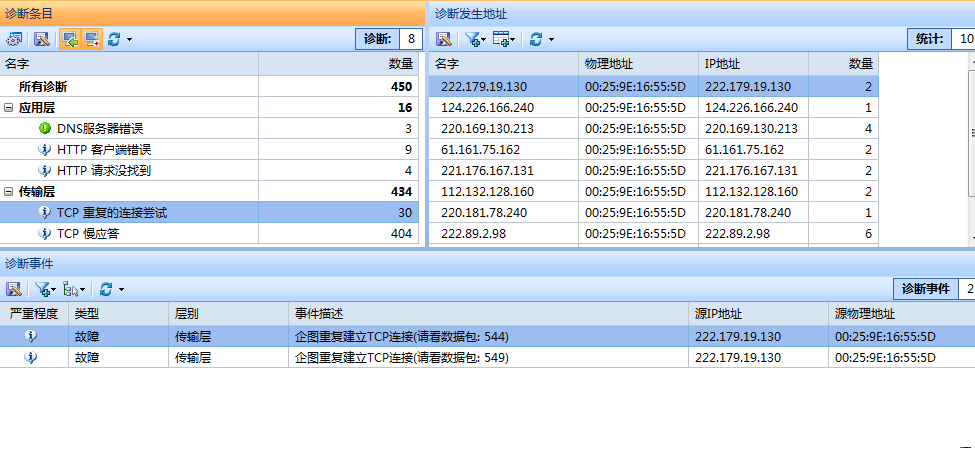Select HTTP 客户端错误 diagnosis item
This screenshot has width=975, height=452.
209,150
